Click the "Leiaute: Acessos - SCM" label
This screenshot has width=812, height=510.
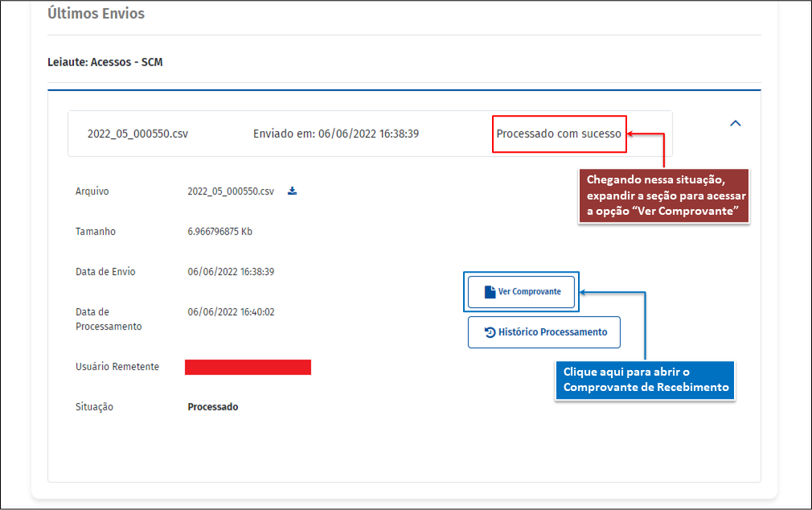click(x=105, y=62)
